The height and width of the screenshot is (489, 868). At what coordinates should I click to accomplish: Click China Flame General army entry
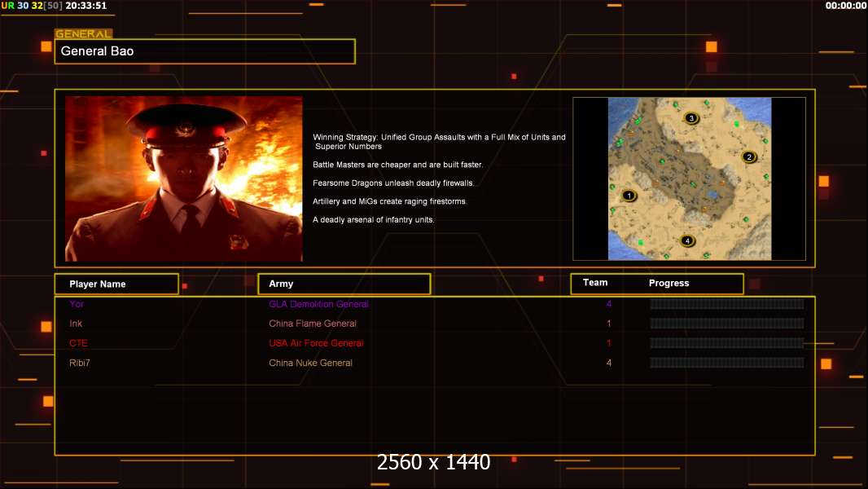312,324
